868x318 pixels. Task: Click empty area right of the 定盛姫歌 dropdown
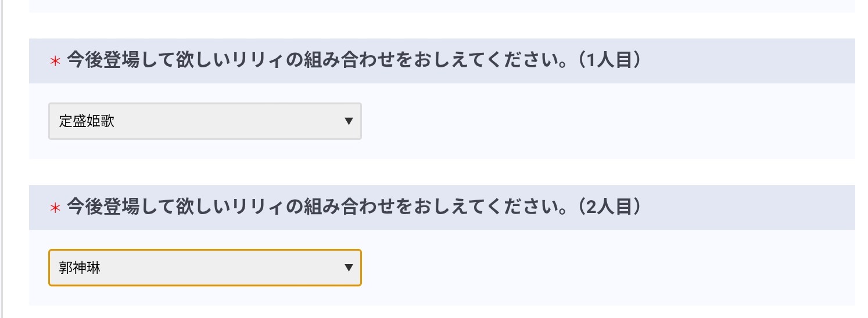581,121
